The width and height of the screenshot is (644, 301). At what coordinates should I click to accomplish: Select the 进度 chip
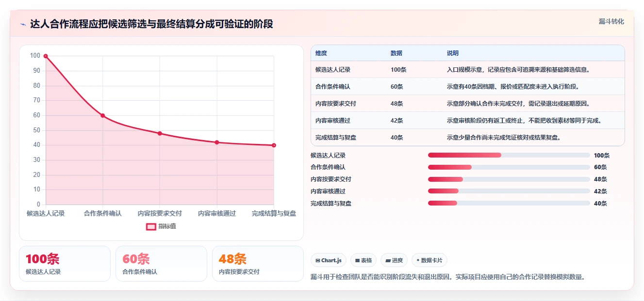coord(394,260)
